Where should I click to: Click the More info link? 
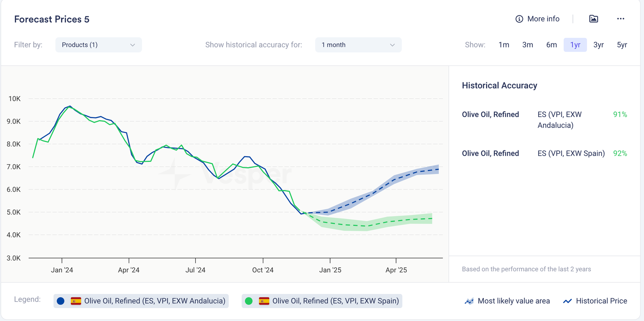coord(543,19)
